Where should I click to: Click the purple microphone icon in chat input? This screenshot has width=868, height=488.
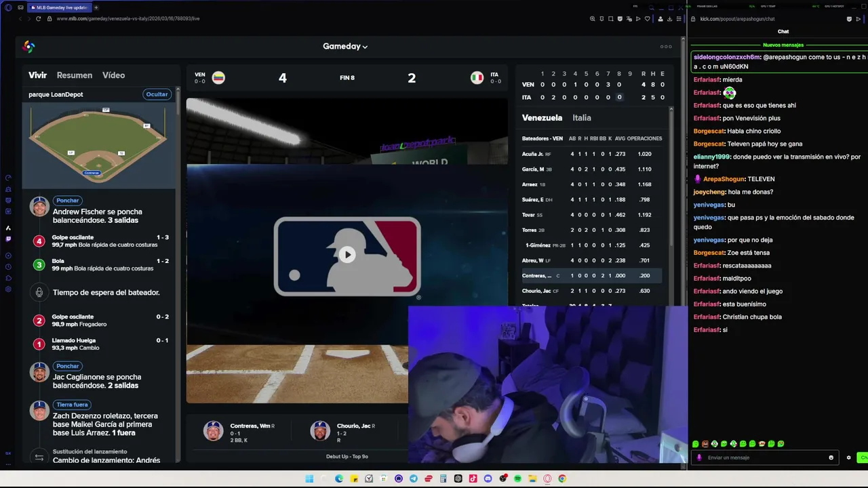[x=699, y=457]
